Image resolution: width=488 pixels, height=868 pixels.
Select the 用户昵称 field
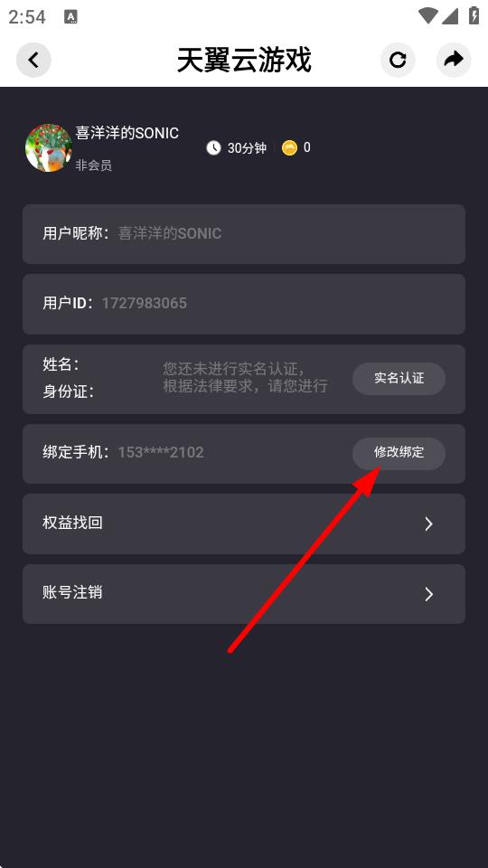(243, 234)
